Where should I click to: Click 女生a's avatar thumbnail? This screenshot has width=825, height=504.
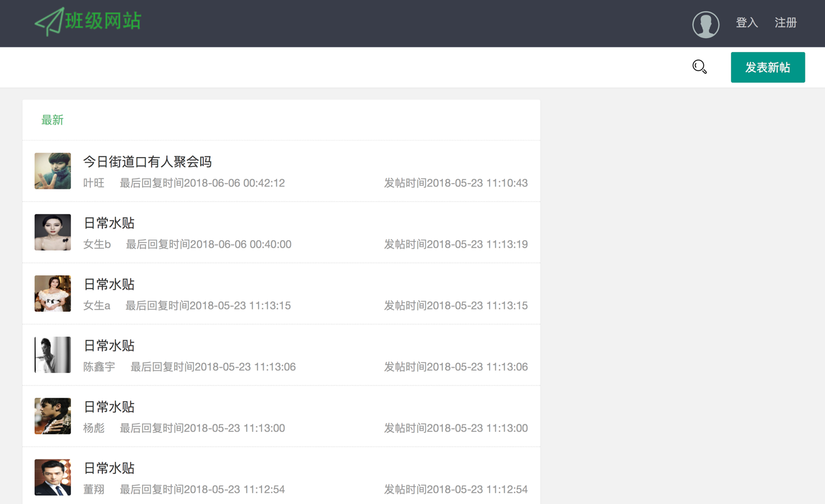pos(53,293)
